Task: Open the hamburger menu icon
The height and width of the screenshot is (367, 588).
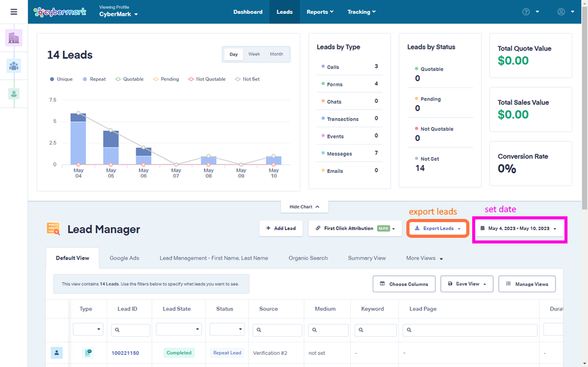Action: pyautogui.click(x=14, y=11)
